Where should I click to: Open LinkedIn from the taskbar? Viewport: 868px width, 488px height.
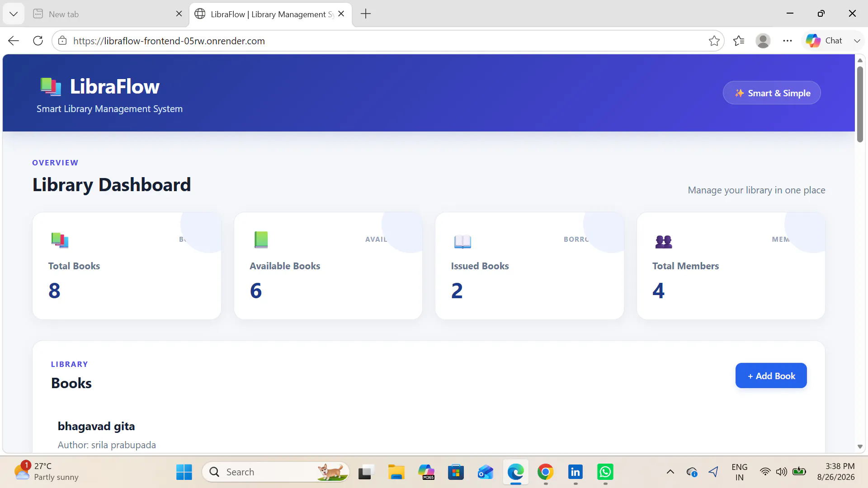[x=576, y=472]
